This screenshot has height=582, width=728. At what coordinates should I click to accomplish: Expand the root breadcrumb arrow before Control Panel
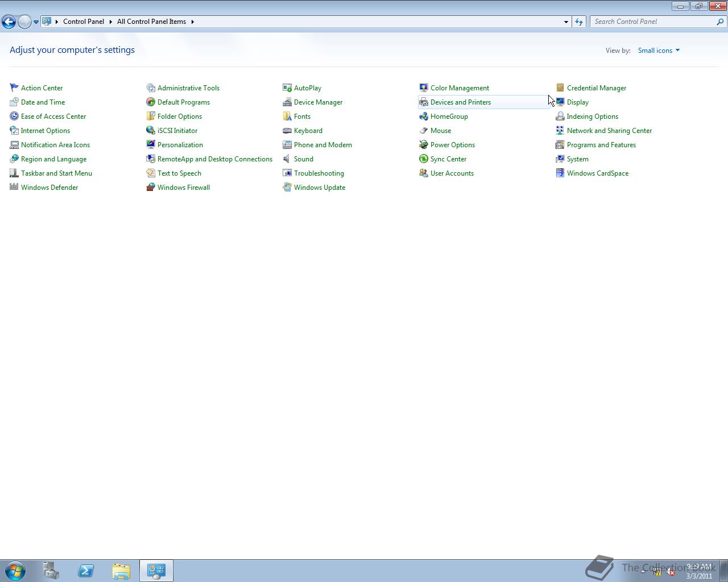[57, 22]
